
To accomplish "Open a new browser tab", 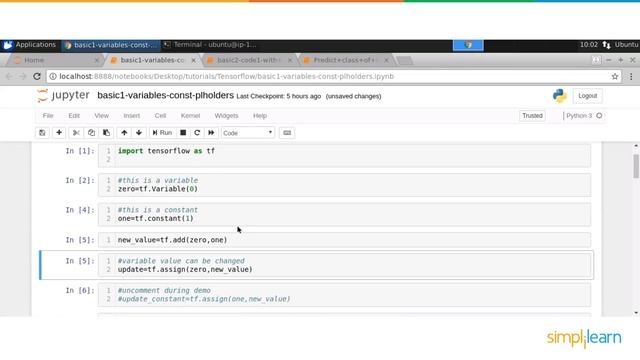I will coord(404,60).
